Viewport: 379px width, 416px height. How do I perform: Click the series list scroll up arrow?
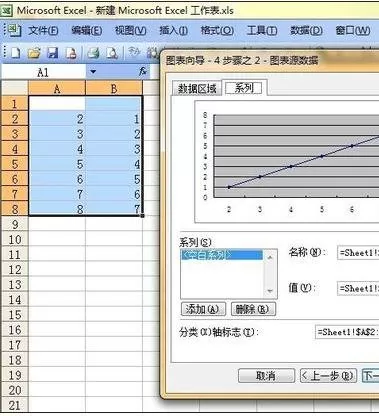coord(270,257)
